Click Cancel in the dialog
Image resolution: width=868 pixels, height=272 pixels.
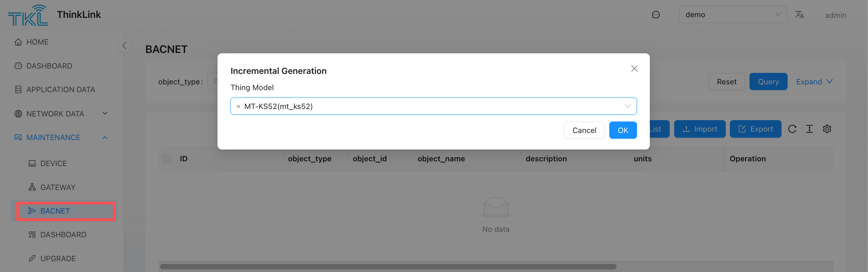point(584,130)
